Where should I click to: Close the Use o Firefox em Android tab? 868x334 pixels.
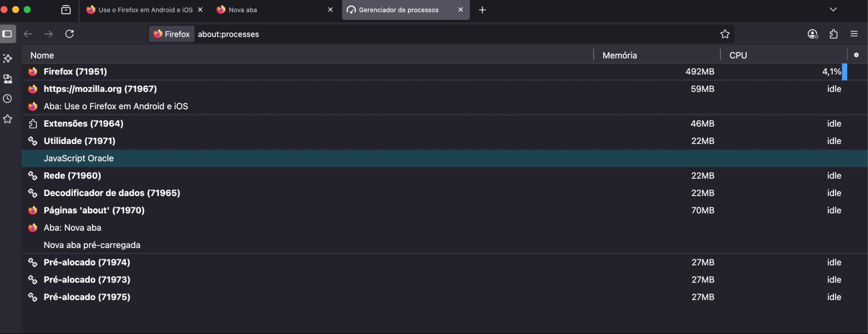200,10
